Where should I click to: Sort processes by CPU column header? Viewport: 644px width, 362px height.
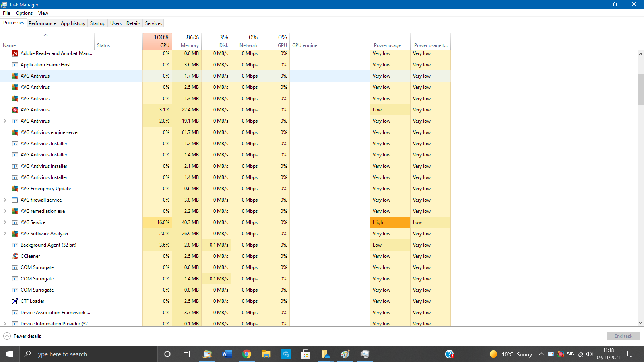pyautogui.click(x=157, y=41)
